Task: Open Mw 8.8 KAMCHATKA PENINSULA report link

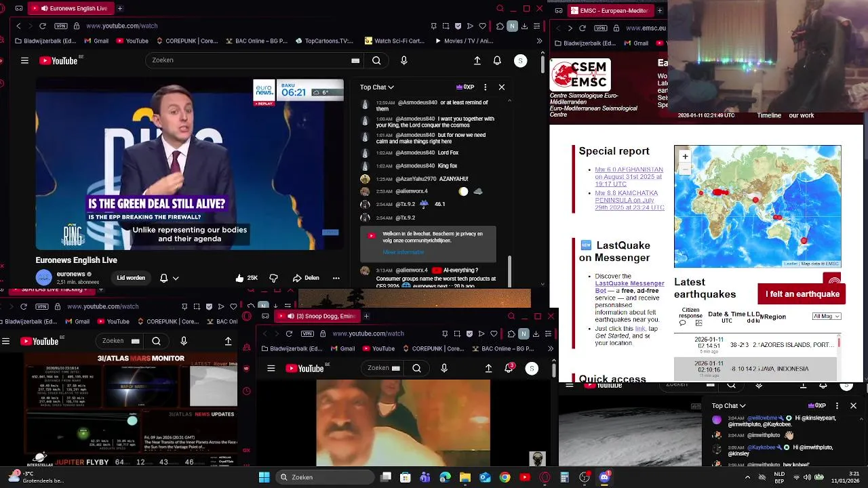Action: coord(629,200)
